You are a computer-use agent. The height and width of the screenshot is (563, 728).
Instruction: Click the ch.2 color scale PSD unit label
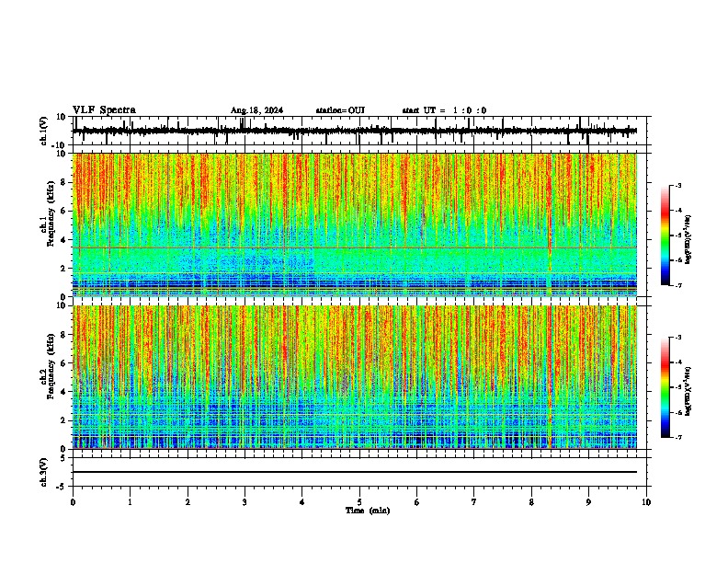tap(688, 391)
